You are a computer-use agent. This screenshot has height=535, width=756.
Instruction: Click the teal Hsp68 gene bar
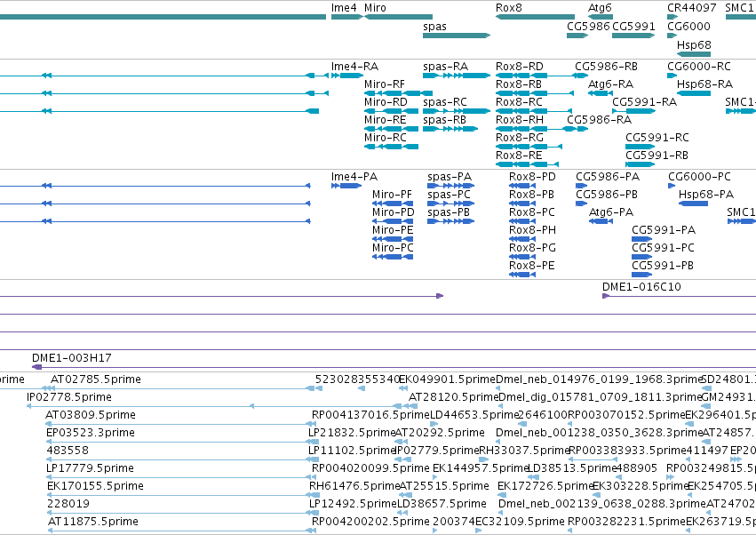[694, 54]
